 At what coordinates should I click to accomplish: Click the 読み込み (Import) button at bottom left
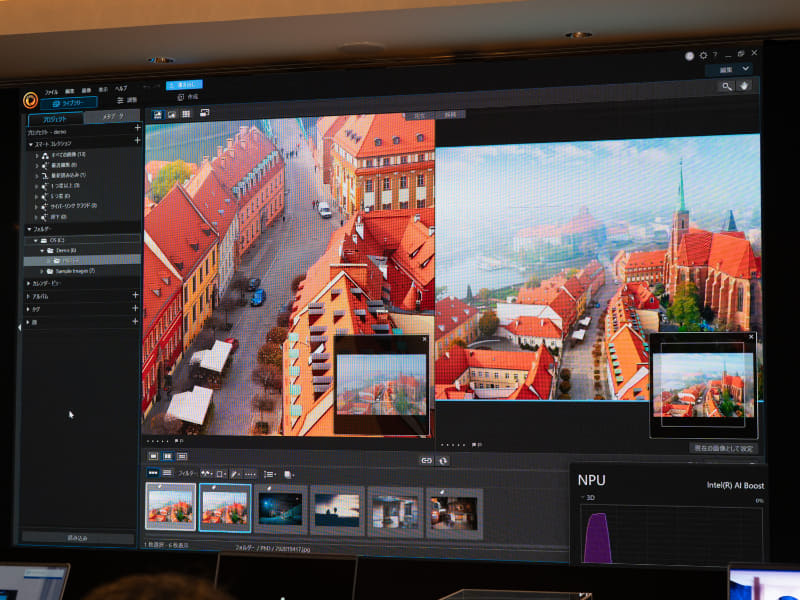pyautogui.click(x=78, y=538)
